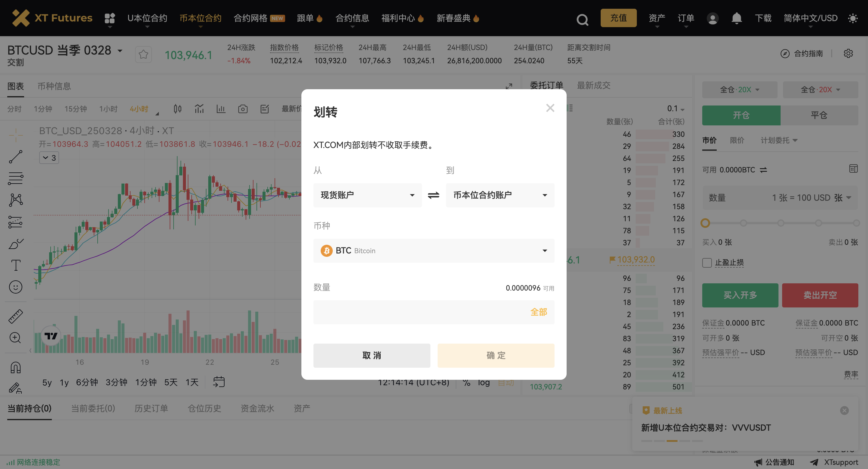Image resolution: width=868 pixels, height=469 pixels.
Task: Open the calculator icon in order panel
Action: (x=853, y=169)
